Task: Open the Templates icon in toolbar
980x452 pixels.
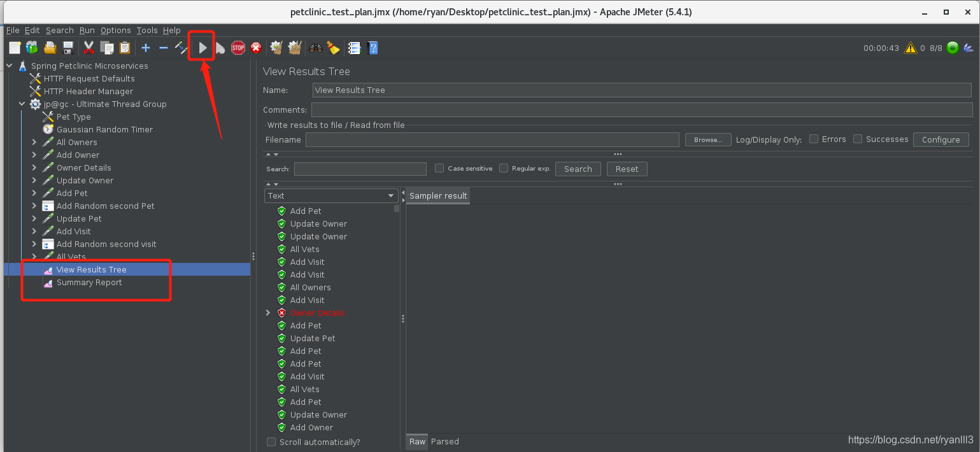Action: [32, 48]
